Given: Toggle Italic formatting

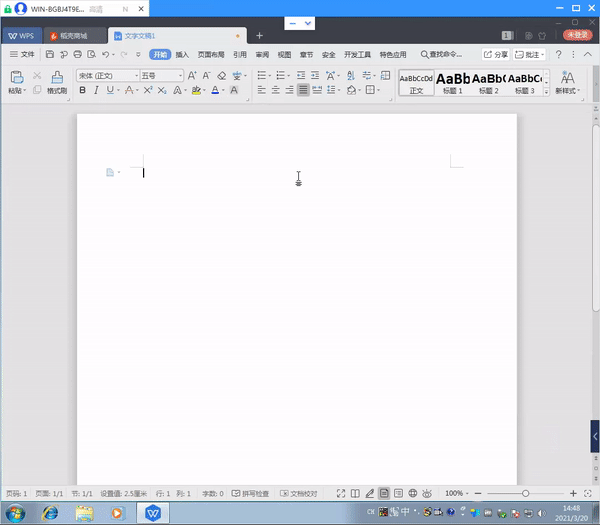Looking at the screenshot, I should tap(96, 90).
